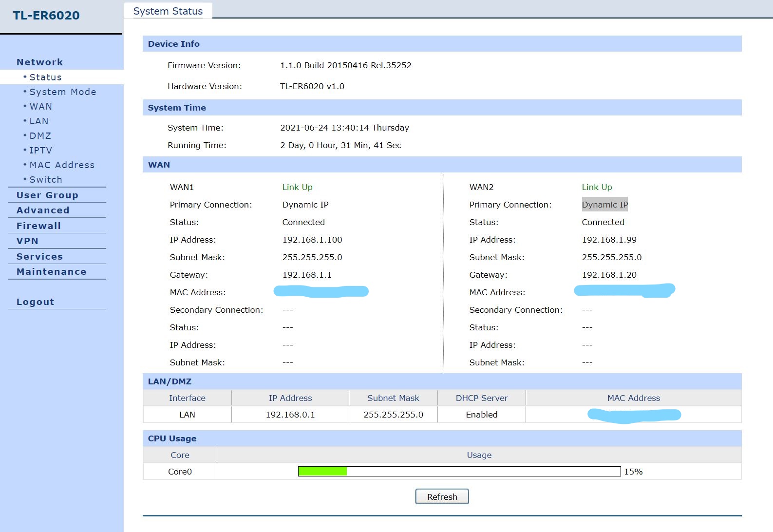The image size is (773, 532).
Task: Open the LAN settings page
Action: pyautogui.click(x=39, y=121)
